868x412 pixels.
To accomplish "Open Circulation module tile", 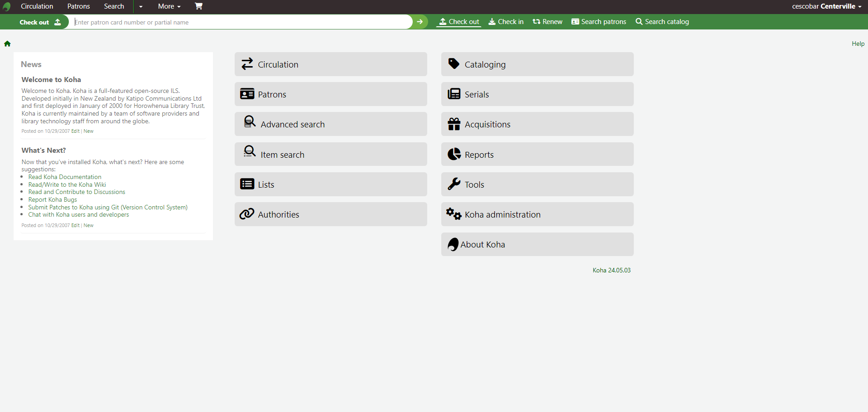I will pos(331,64).
